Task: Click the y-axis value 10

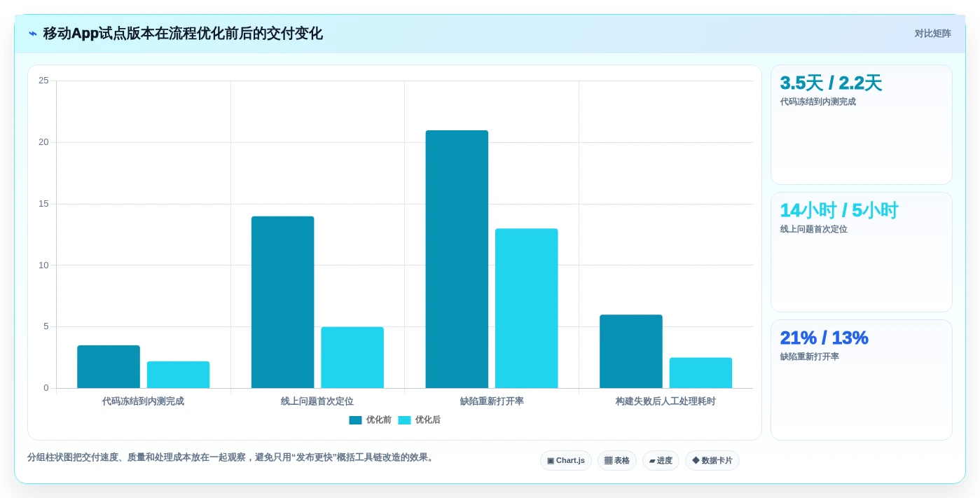Action: [43, 265]
